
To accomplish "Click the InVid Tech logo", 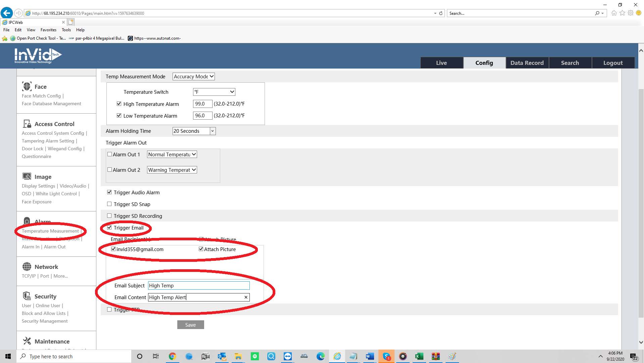I will [x=38, y=55].
